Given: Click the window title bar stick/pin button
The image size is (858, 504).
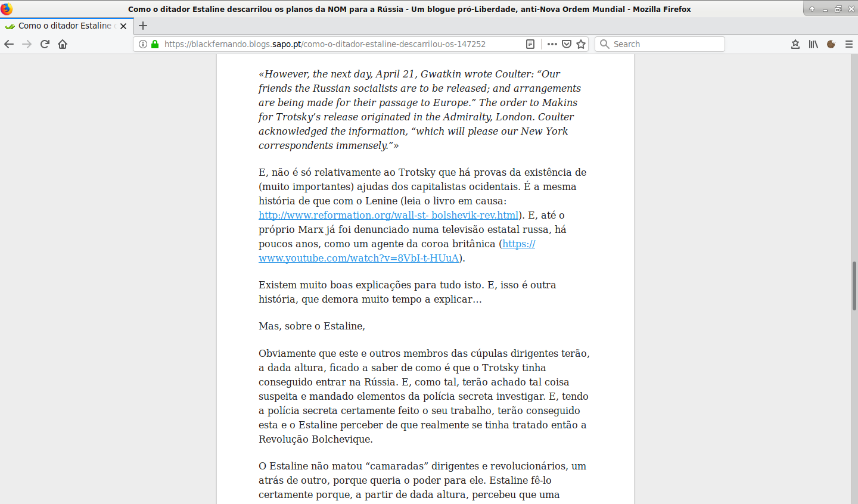Looking at the screenshot, I should (812, 9).
